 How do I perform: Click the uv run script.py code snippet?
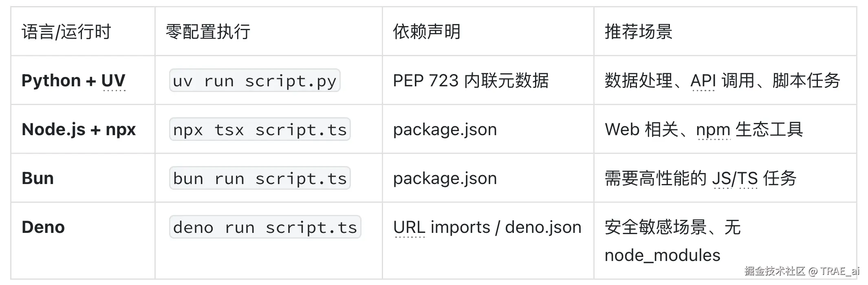(x=255, y=81)
